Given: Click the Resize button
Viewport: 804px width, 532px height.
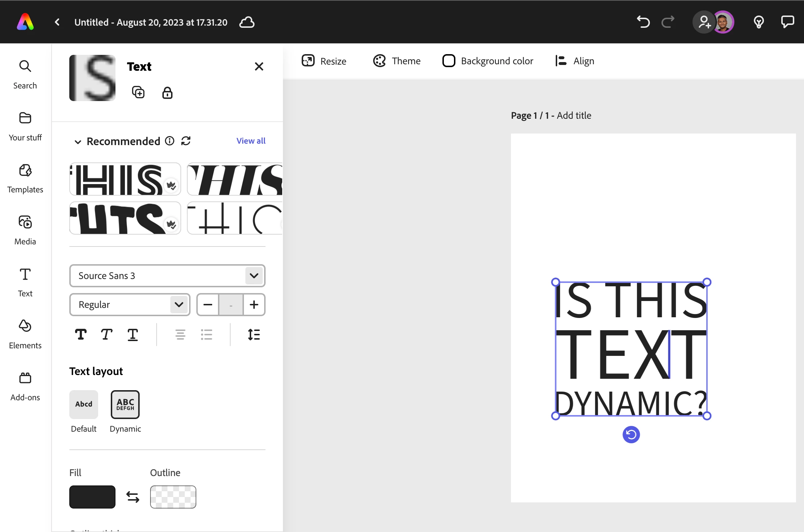Looking at the screenshot, I should (x=324, y=61).
